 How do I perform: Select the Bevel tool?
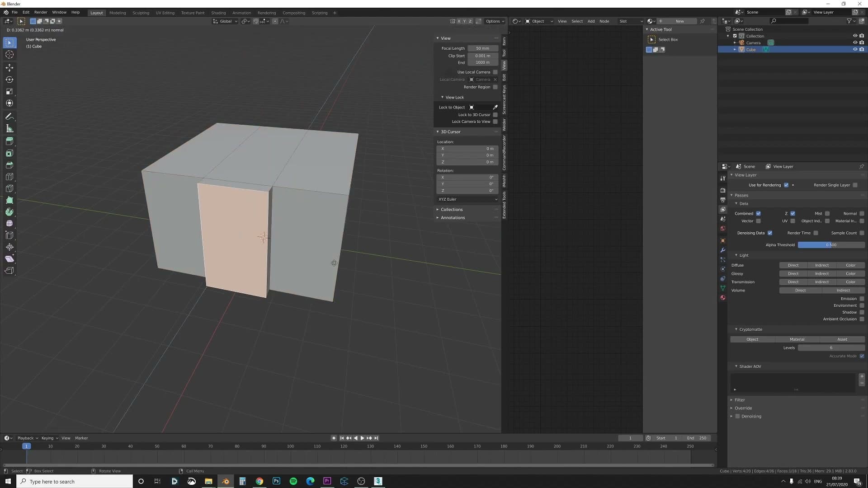pos(9,165)
